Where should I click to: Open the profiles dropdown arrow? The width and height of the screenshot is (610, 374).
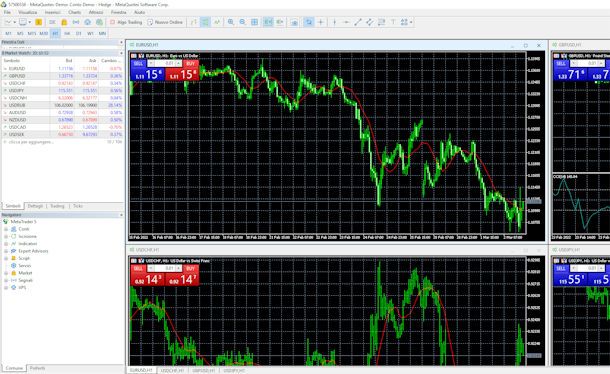(30, 22)
